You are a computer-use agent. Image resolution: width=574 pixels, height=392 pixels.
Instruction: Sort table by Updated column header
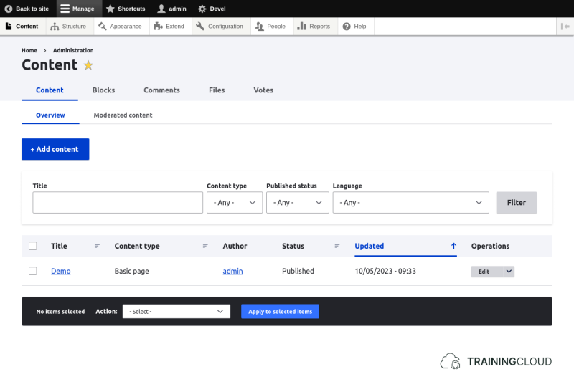[x=369, y=246]
